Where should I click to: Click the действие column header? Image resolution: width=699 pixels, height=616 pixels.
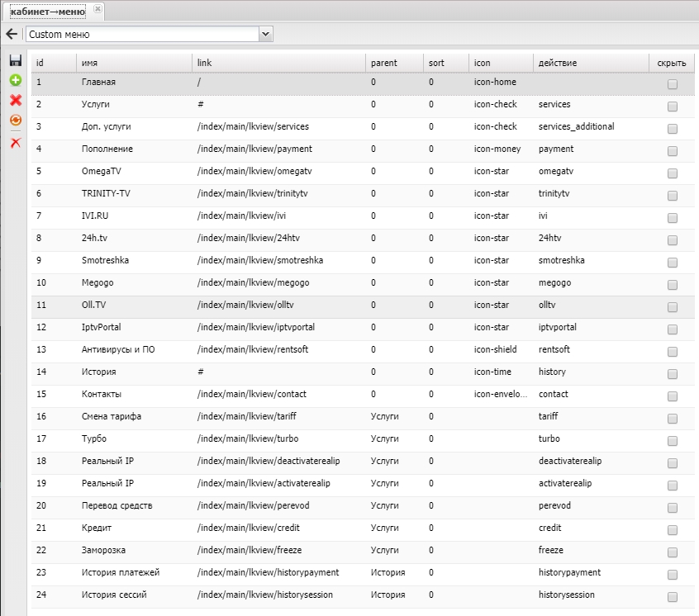pos(590,63)
